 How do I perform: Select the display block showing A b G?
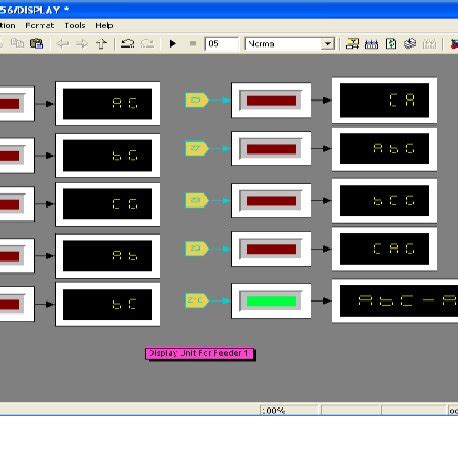click(384, 149)
